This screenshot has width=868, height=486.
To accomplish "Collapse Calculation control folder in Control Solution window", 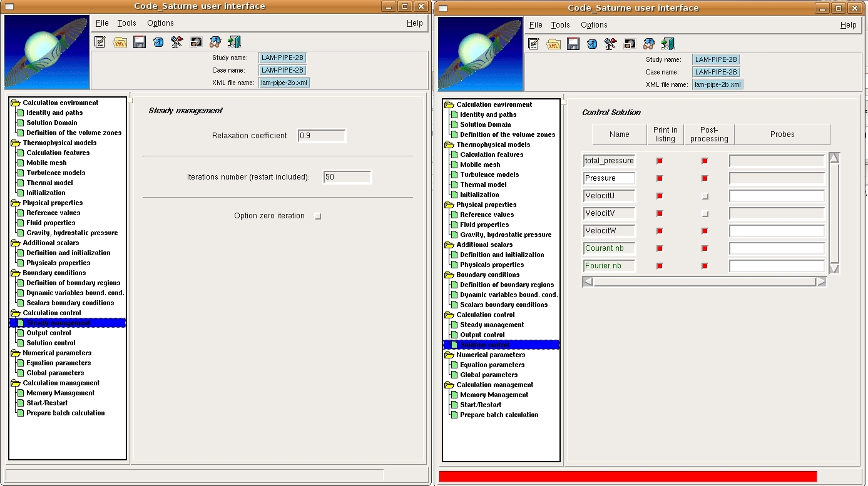I will coord(449,315).
